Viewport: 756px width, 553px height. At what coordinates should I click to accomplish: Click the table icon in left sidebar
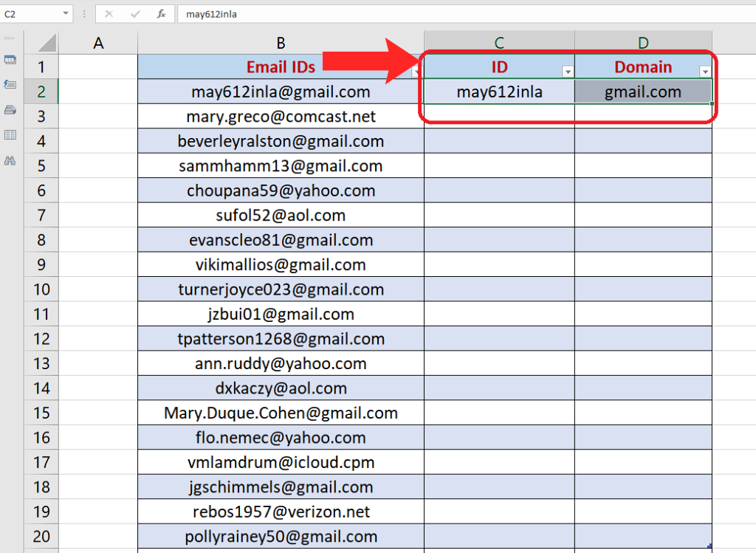(10, 61)
